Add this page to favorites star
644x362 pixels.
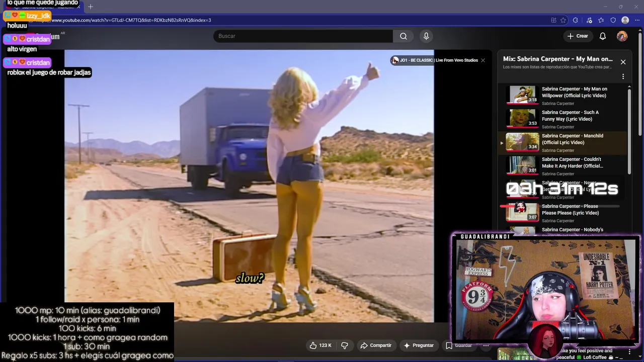pos(563,20)
